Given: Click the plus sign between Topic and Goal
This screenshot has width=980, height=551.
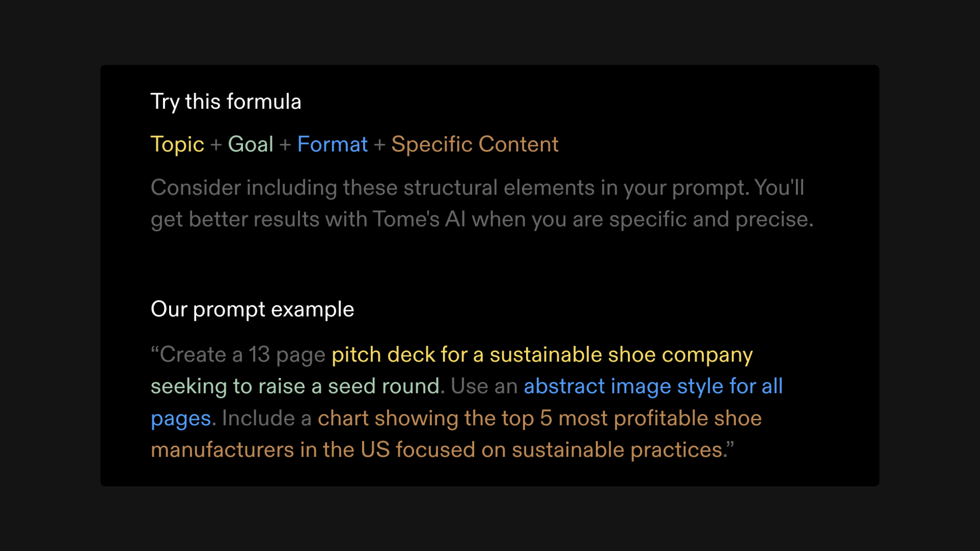Looking at the screenshot, I should [x=216, y=145].
